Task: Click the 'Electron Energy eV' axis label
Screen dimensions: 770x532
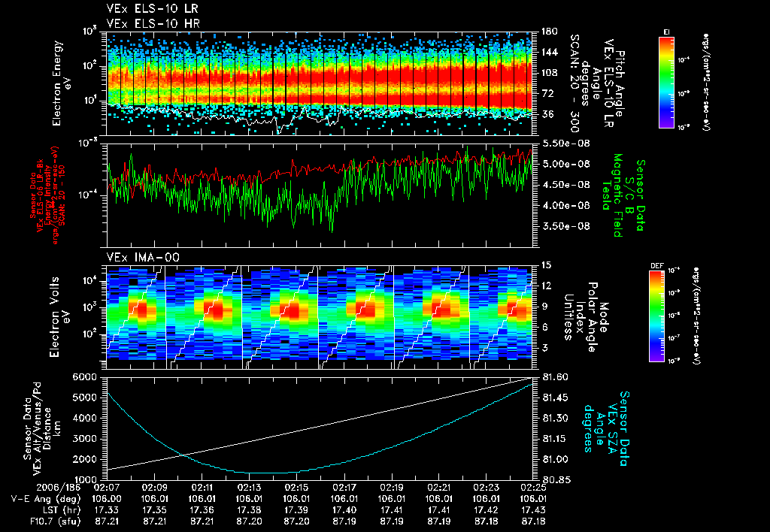Action: point(62,83)
